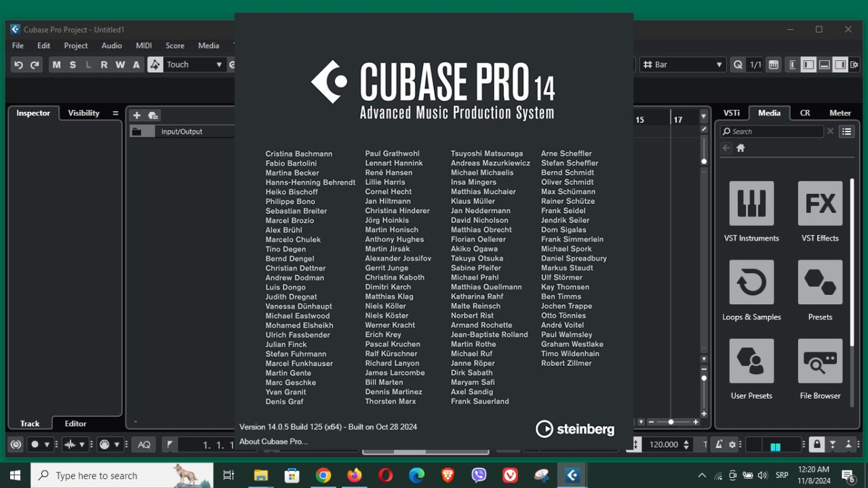Viewport: 868px width, 488px height.
Task: Deactivate all Solo states with S button
Action: (x=72, y=64)
